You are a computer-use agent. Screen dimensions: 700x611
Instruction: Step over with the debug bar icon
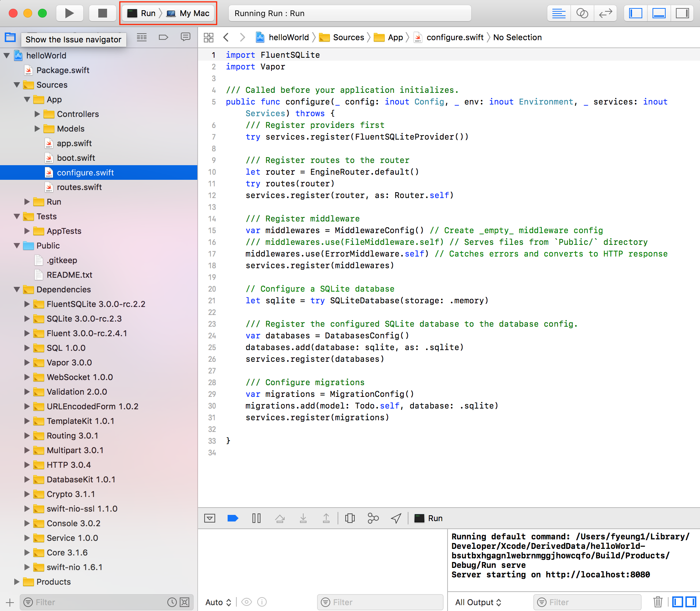pyautogui.click(x=280, y=518)
